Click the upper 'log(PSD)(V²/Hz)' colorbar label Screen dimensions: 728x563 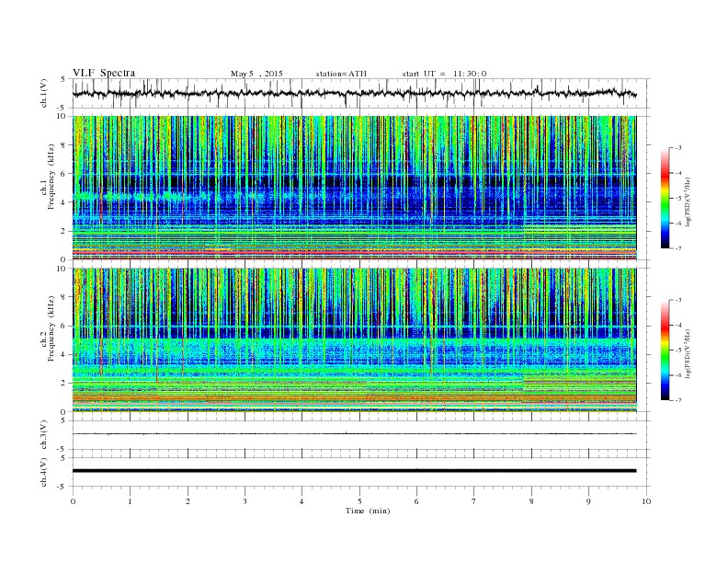tap(688, 201)
